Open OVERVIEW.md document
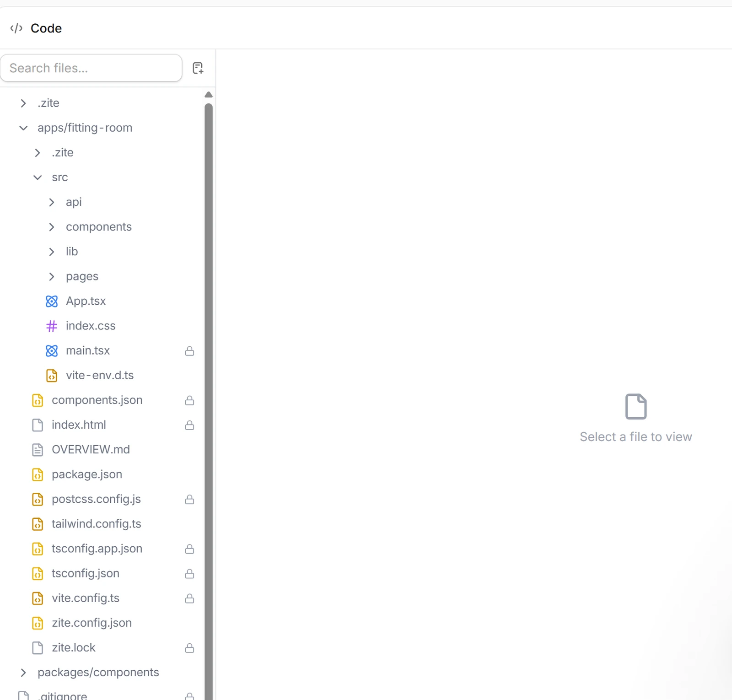This screenshot has width=732, height=700. tap(91, 449)
